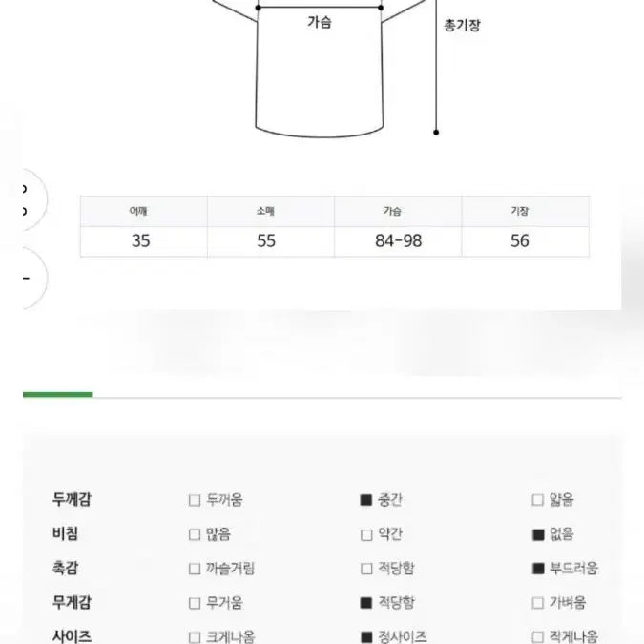Uncheck the 없음 checkbox
Viewport: 644px width, 644px height.
[x=538, y=534]
